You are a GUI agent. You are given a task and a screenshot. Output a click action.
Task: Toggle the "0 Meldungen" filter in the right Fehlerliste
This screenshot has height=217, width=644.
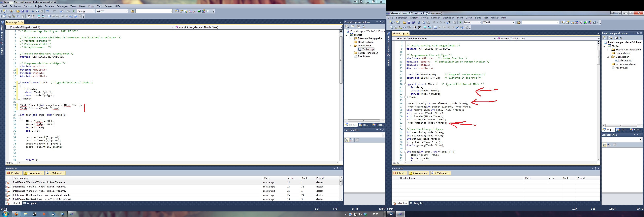click(x=440, y=173)
